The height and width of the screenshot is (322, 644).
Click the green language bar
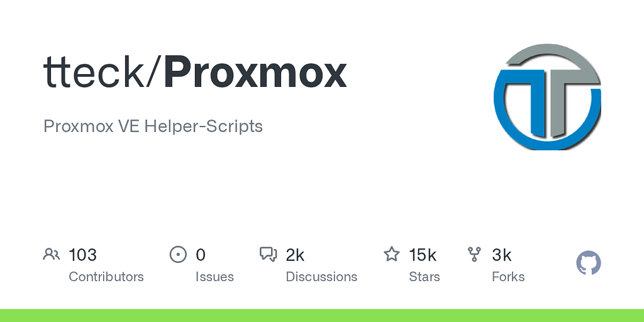[322, 315]
